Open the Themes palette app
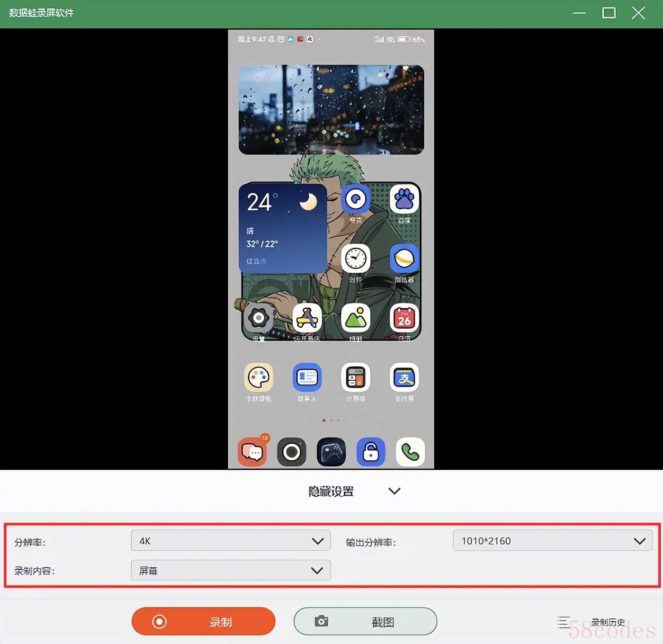This screenshot has height=644, width=663. (259, 377)
